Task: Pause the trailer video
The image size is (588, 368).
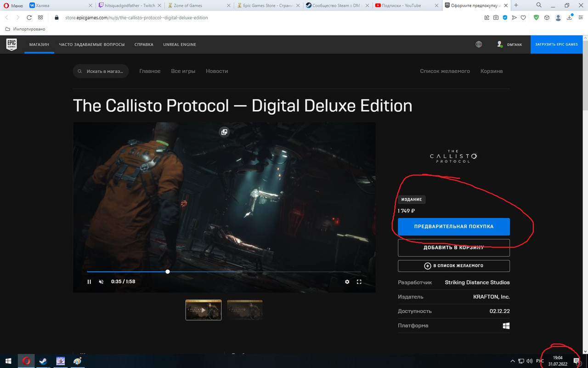Action: 89,282
